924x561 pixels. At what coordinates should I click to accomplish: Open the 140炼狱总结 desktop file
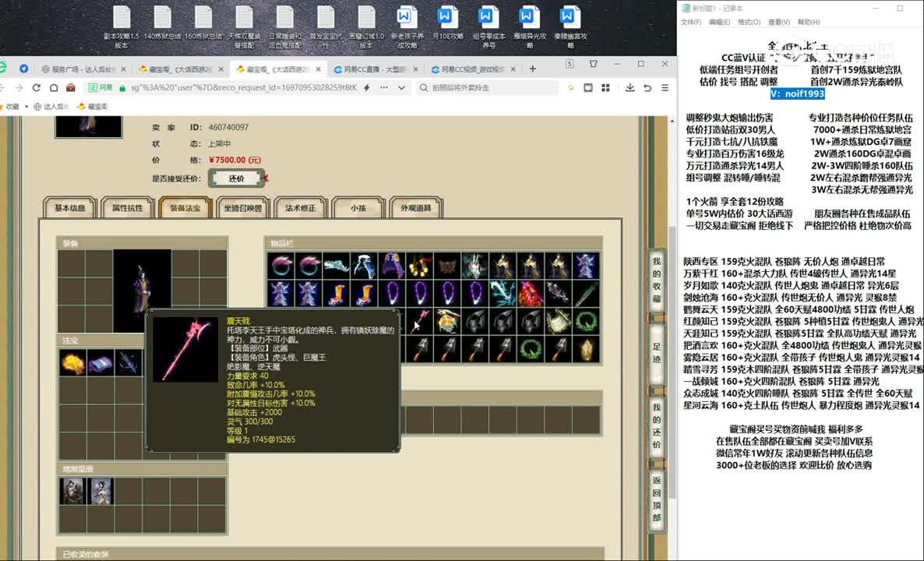click(162, 23)
